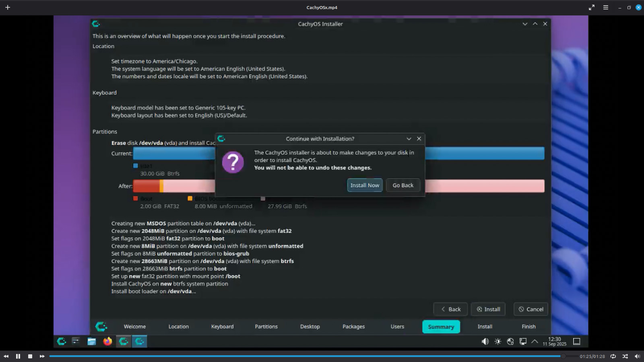Click the Back button in installer
This screenshot has height=362, width=644.
tap(450, 309)
